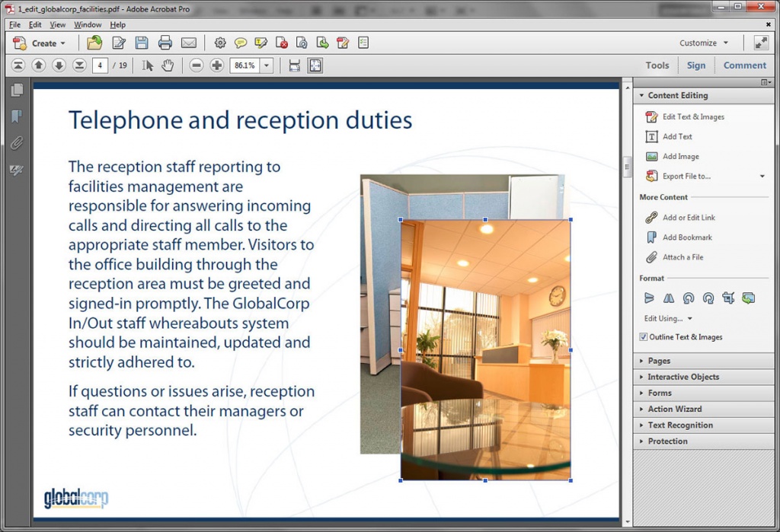
Task: Click the envelope email icon
Action: 189,43
